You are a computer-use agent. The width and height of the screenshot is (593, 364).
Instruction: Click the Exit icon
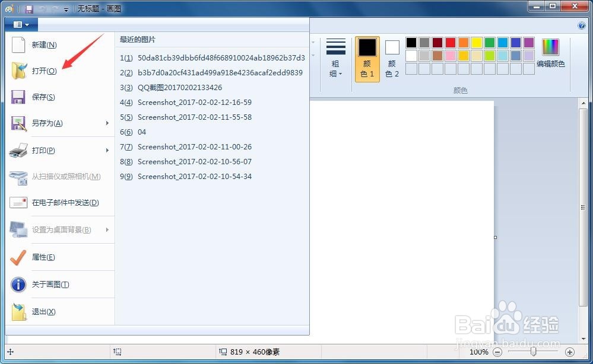[x=18, y=311]
